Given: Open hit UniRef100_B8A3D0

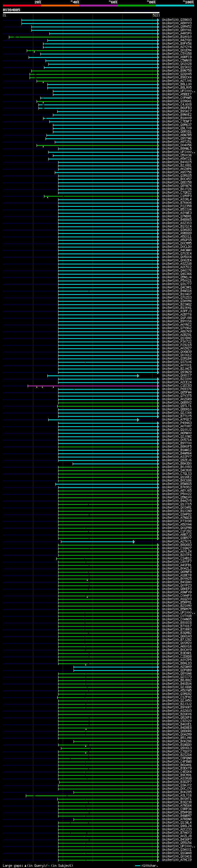Looking at the screenshot, I should coord(176,463).
